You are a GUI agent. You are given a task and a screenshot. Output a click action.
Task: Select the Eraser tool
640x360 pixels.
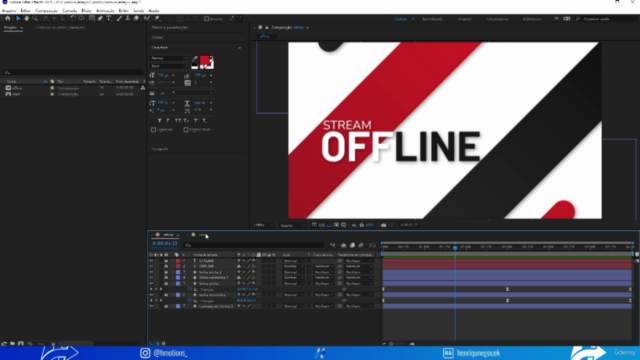click(x=136, y=18)
